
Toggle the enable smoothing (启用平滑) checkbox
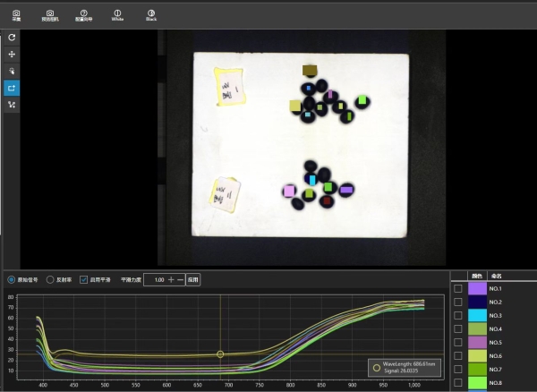pyautogui.click(x=84, y=279)
